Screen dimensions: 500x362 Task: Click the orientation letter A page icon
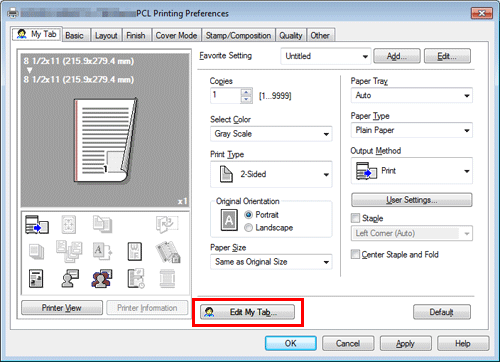pyautogui.click(x=229, y=220)
